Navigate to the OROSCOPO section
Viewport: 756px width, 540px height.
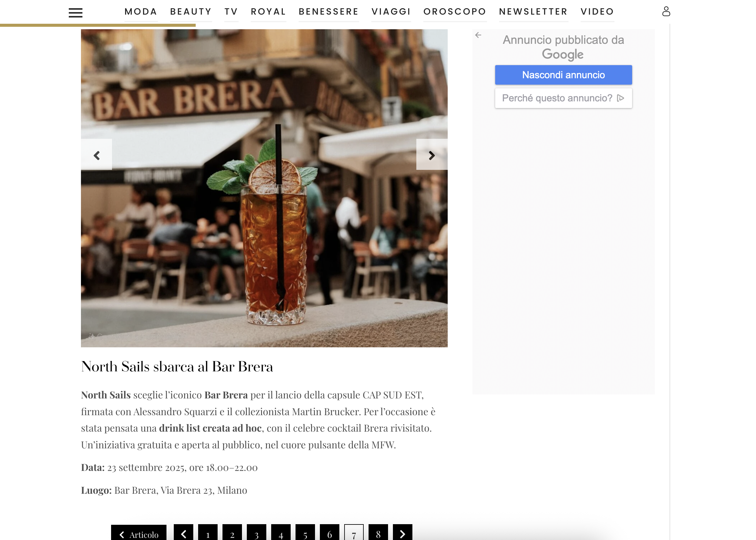(x=454, y=12)
